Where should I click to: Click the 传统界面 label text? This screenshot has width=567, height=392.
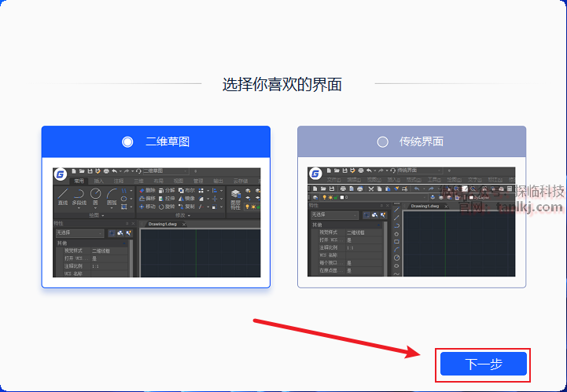coord(422,141)
